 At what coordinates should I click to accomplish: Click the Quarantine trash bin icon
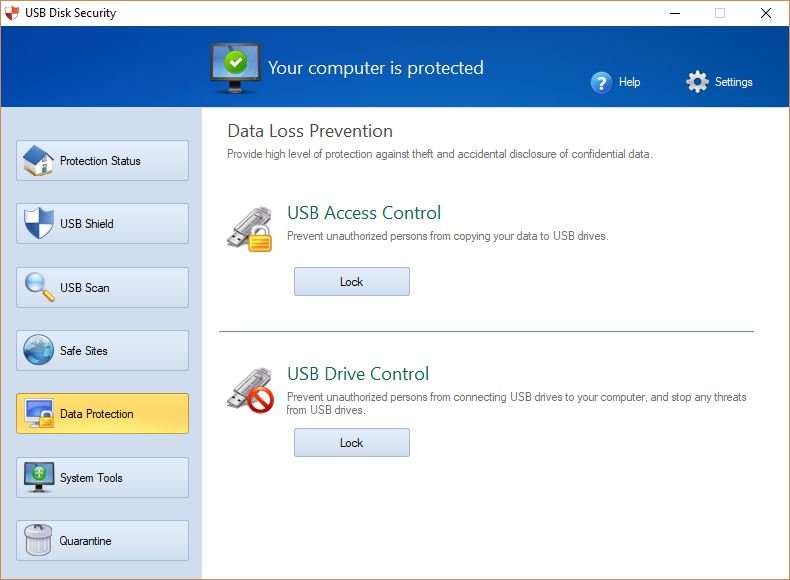39,541
